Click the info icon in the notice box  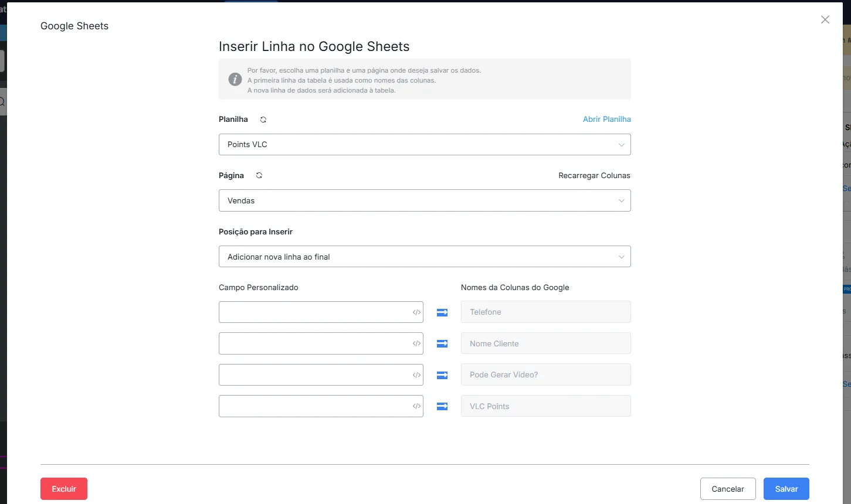point(235,79)
